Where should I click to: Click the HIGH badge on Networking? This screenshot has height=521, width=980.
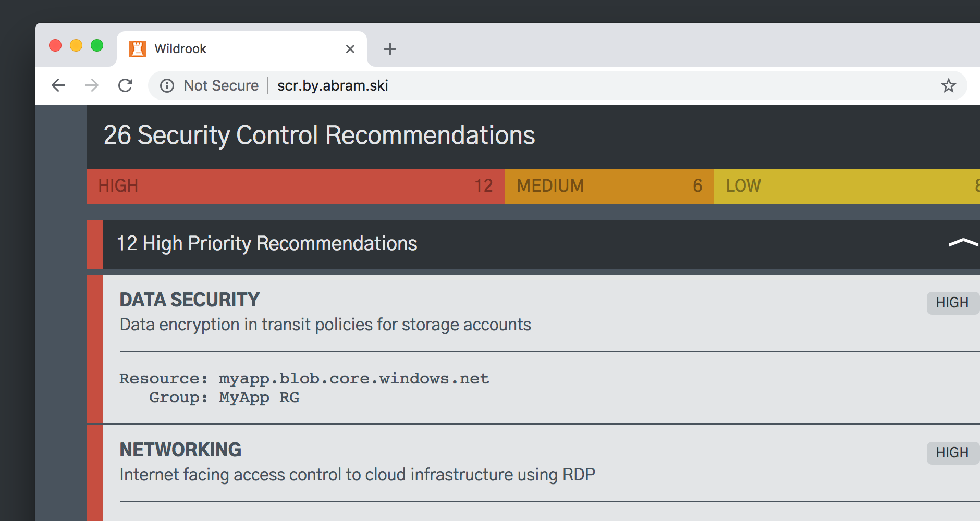coord(952,453)
